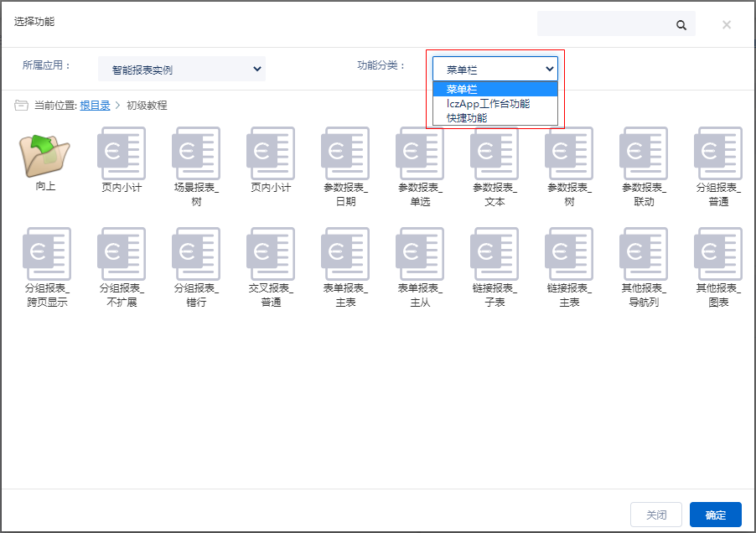The width and height of the screenshot is (756, 533).
Task: Collapse the 功能分类 dropdown box
Action: tap(495, 70)
